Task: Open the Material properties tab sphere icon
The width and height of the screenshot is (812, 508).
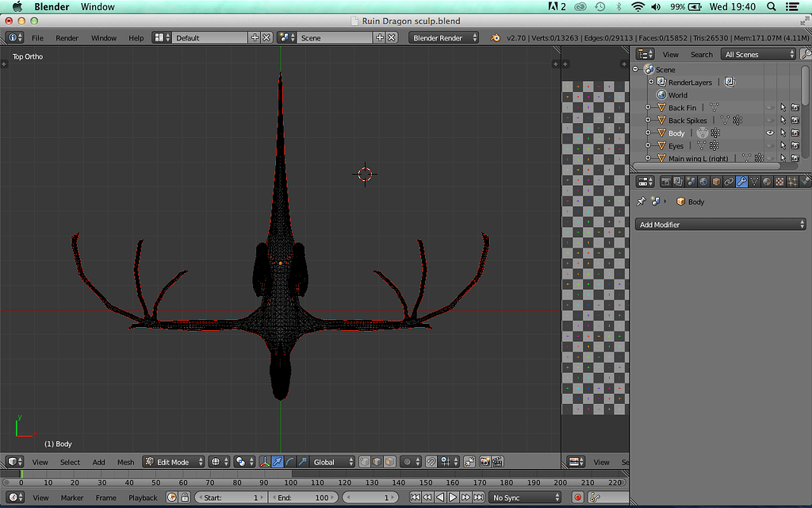Action: click(767, 182)
